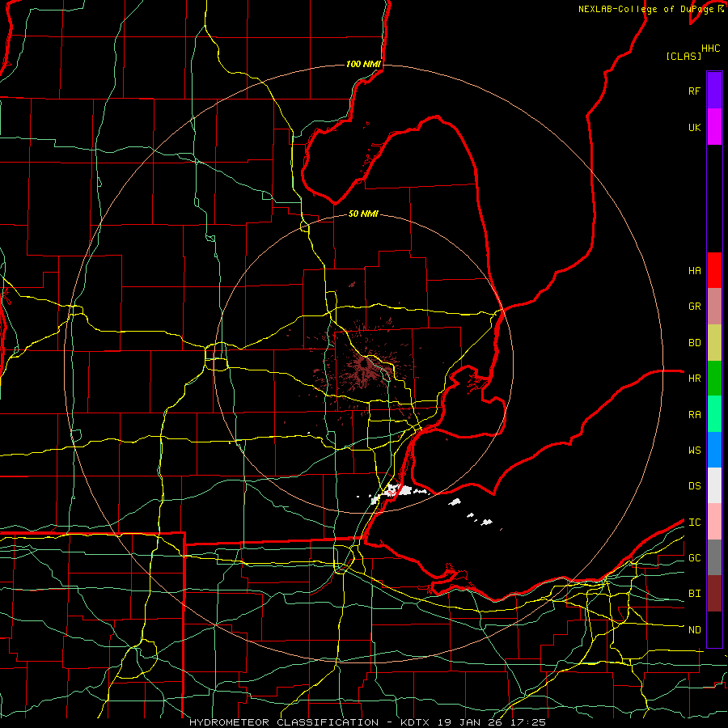The height and width of the screenshot is (728, 728).
Task: Select the BI dark-red legend swatch
Action: coord(714,594)
